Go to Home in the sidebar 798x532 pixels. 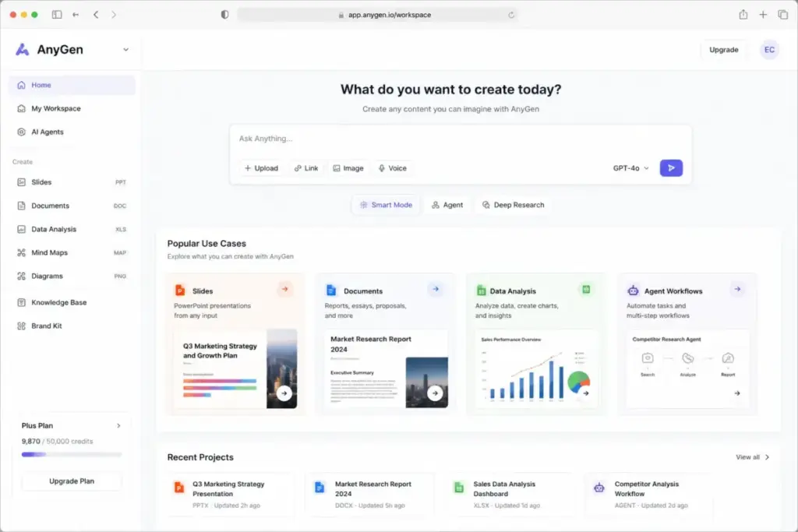72,85
